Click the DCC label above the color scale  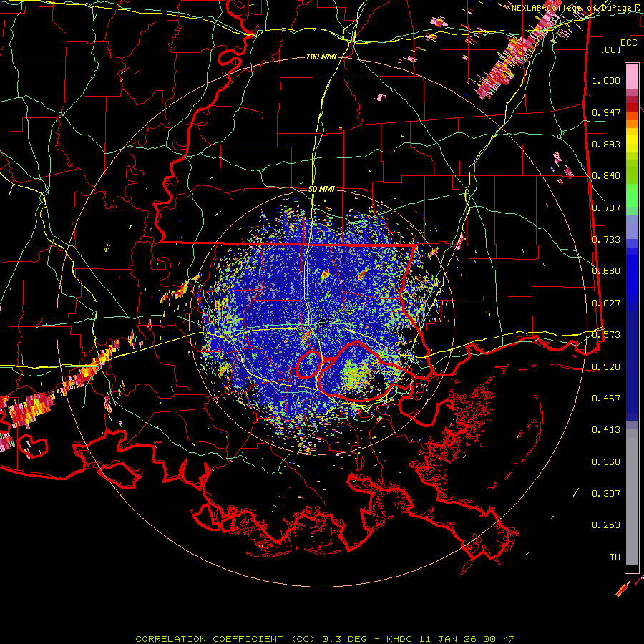[628, 43]
